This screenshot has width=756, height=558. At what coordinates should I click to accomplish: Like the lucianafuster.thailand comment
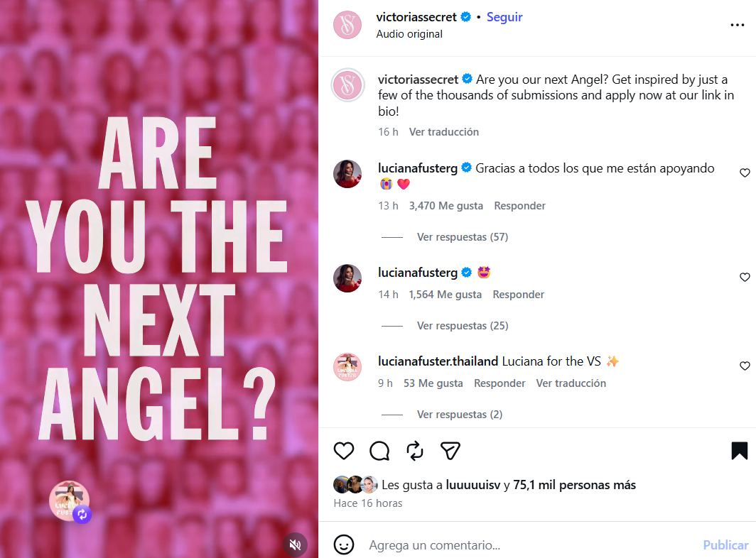(745, 366)
